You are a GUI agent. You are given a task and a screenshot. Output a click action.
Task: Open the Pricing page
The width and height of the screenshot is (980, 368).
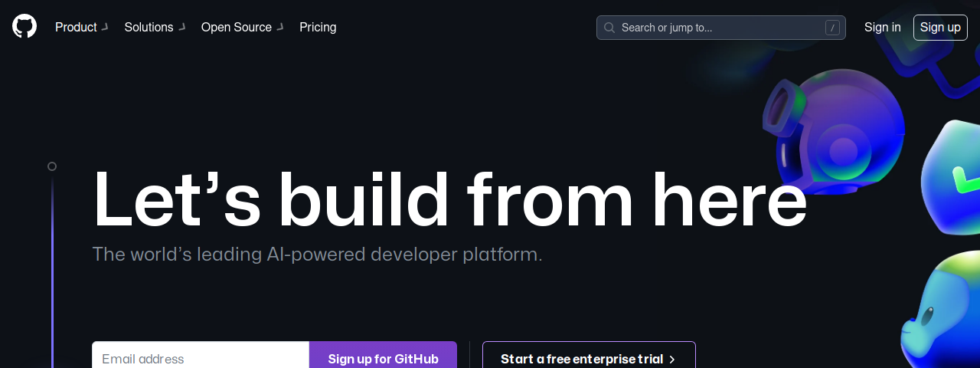[x=318, y=28]
